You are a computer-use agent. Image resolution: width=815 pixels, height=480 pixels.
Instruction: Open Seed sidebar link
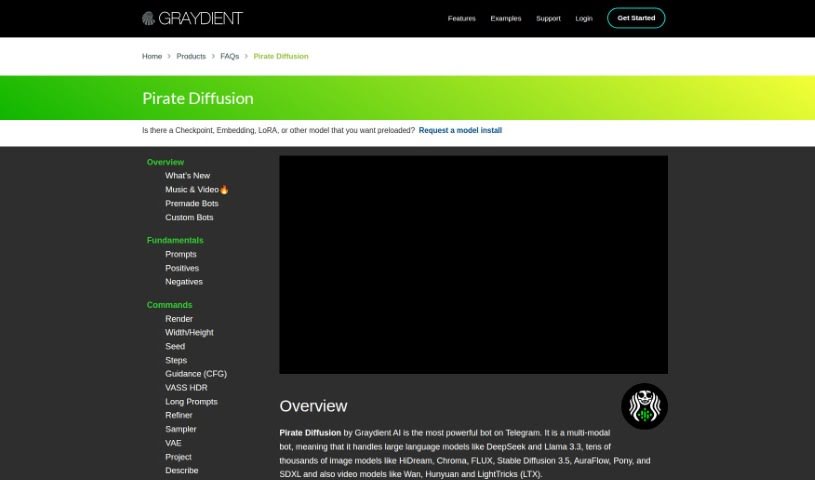pyautogui.click(x=175, y=346)
